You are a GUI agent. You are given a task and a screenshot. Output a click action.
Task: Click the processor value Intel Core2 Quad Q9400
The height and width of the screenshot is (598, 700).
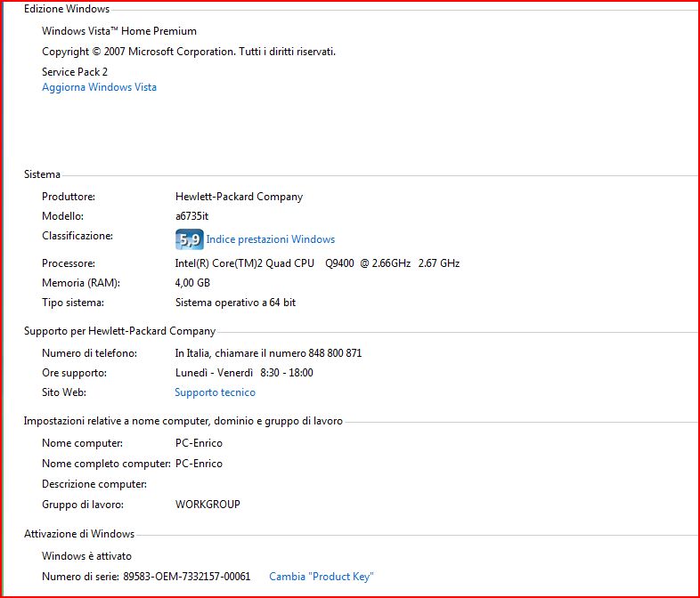pyautogui.click(x=317, y=263)
